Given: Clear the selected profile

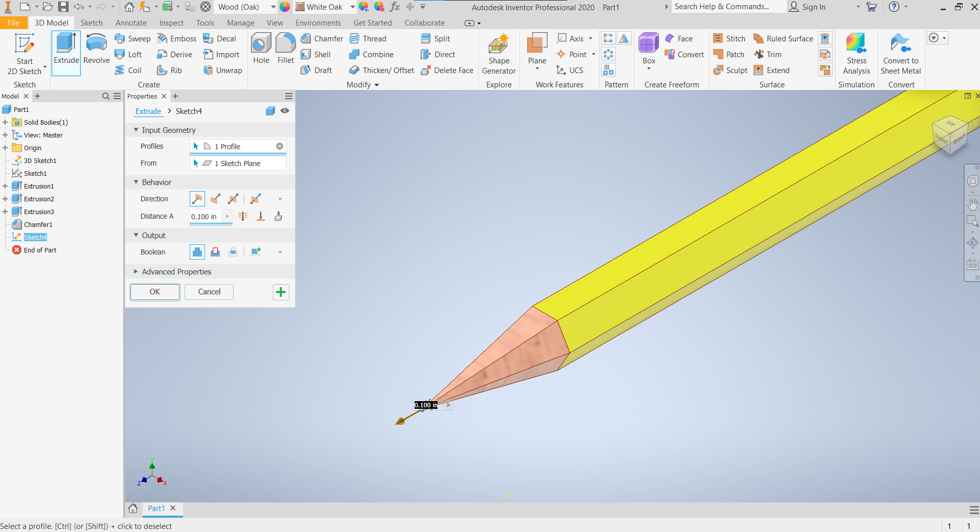Looking at the screenshot, I should (x=280, y=146).
